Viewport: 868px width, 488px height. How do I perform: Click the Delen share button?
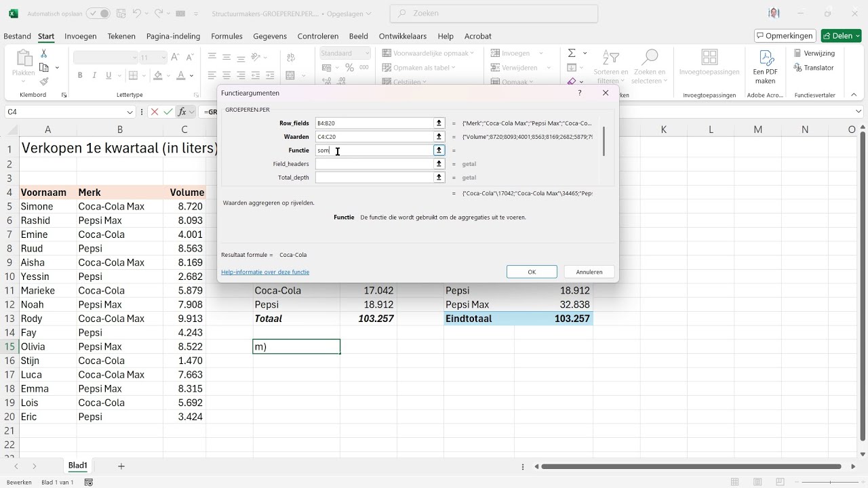[x=841, y=36]
